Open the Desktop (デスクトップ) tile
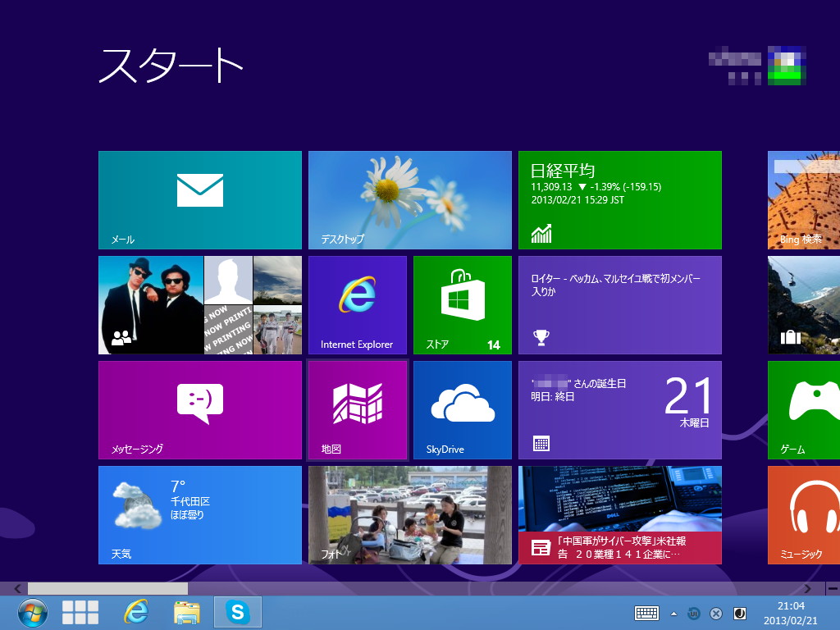The image size is (840, 630). click(x=410, y=200)
